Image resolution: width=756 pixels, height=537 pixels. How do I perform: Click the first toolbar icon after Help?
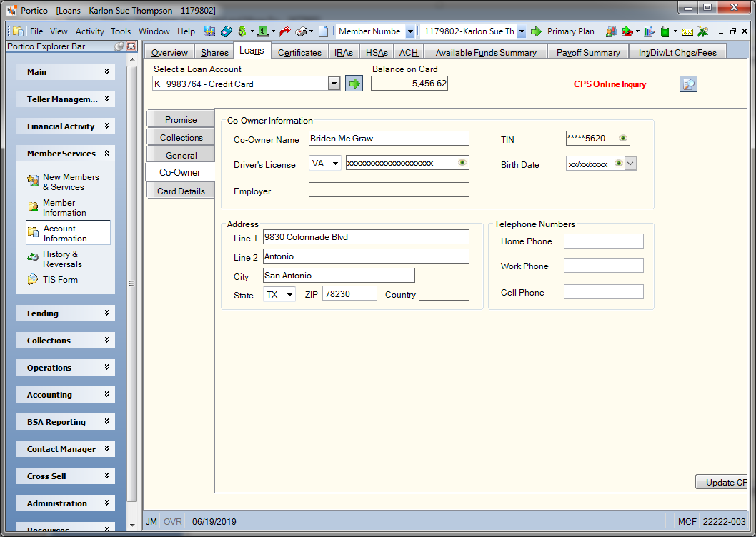[209, 31]
